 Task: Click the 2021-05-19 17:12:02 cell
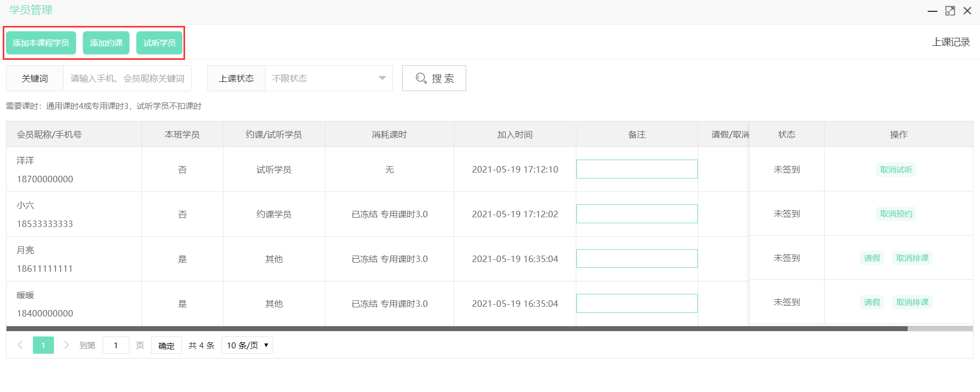coord(515,214)
